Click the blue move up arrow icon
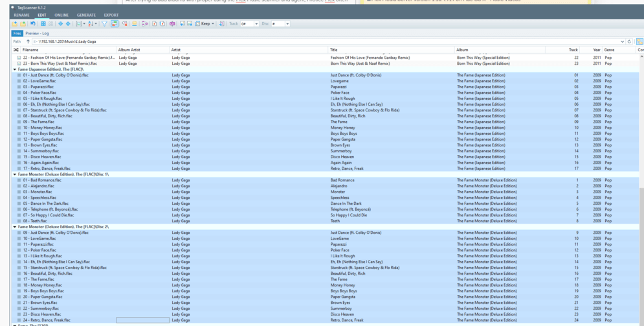The image size is (644, 326). pyautogui.click(x=68, y=24)
